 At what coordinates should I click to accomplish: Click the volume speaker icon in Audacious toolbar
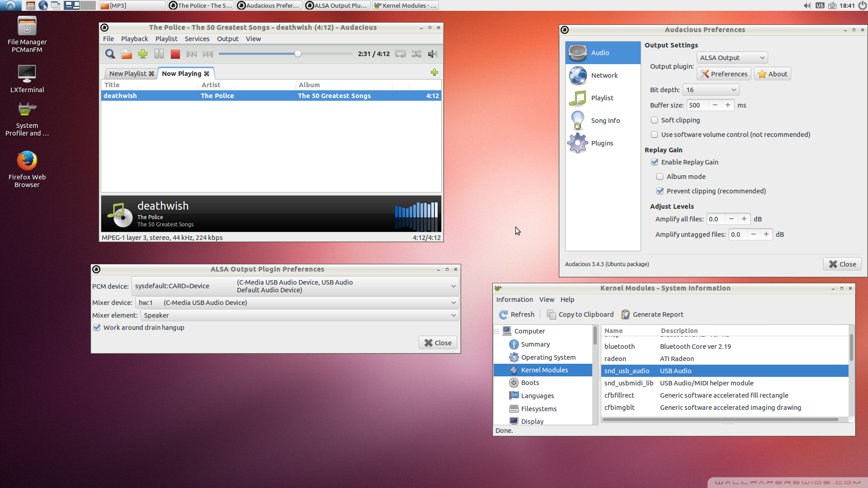(x=433, y=54)
